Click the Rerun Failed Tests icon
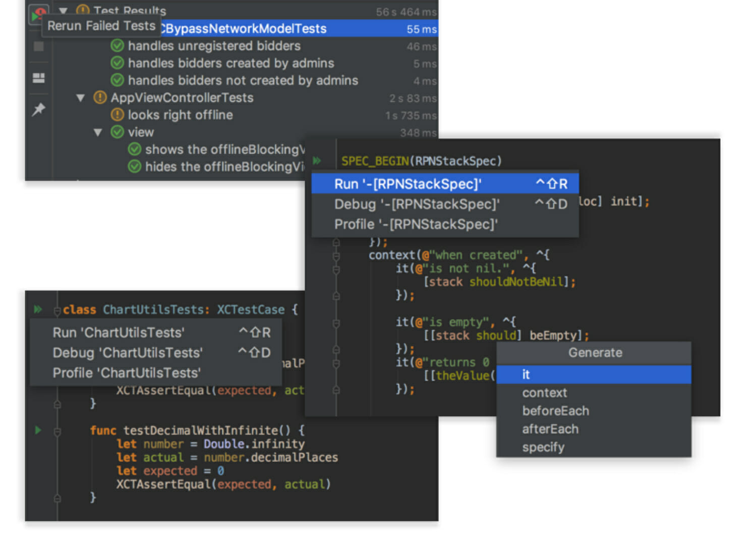Image resolution: width=756 pixels, height=554 pixels. [37, 14]
